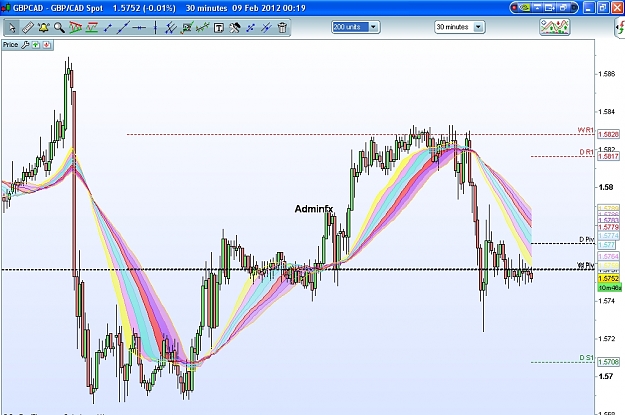
Task: Select the ruler measurement tool
Action: tap(28, 28)
